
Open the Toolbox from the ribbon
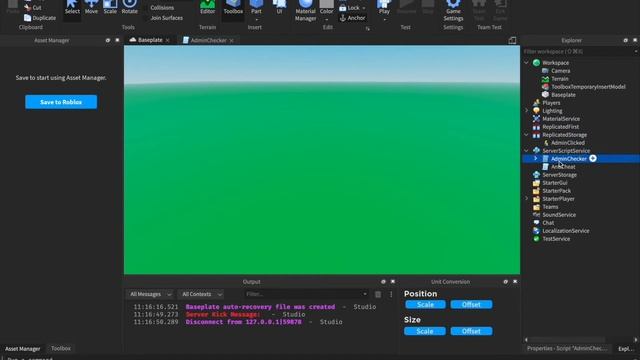233,7
